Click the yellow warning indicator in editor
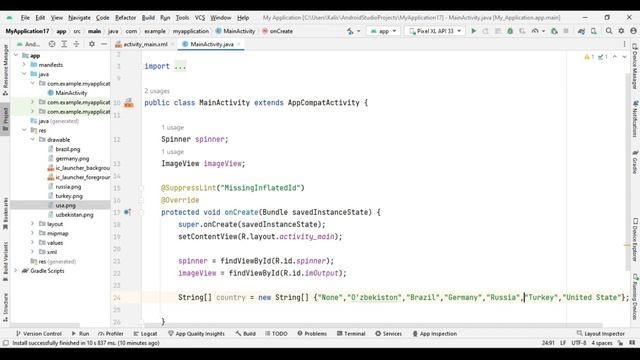Screen dimensions: 640x360 (589, 57)
